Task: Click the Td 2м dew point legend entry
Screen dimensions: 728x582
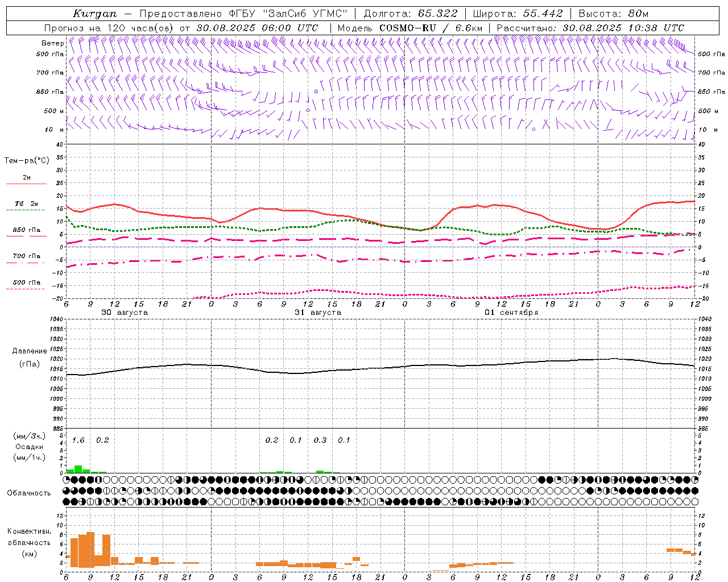Action: click(27, 203)
